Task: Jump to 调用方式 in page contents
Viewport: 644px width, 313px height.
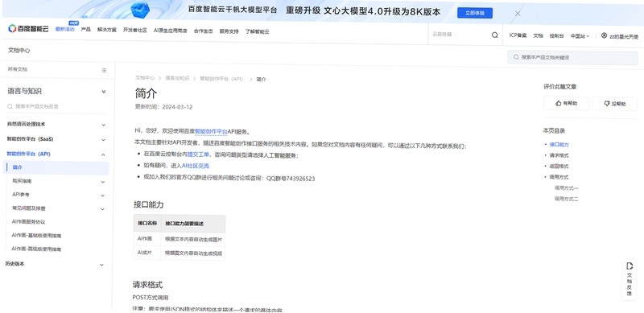Action: pos(559,178)
